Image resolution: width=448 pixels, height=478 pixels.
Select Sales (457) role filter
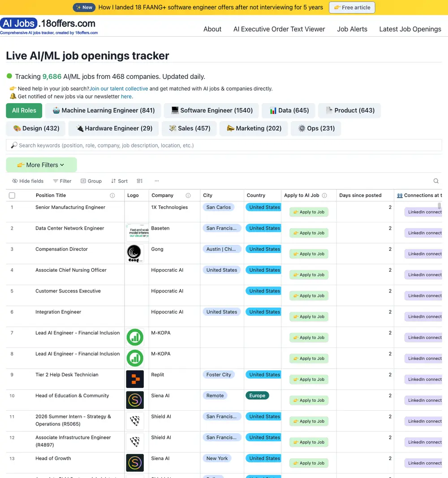pyautogui.click(x=189, y=128)
